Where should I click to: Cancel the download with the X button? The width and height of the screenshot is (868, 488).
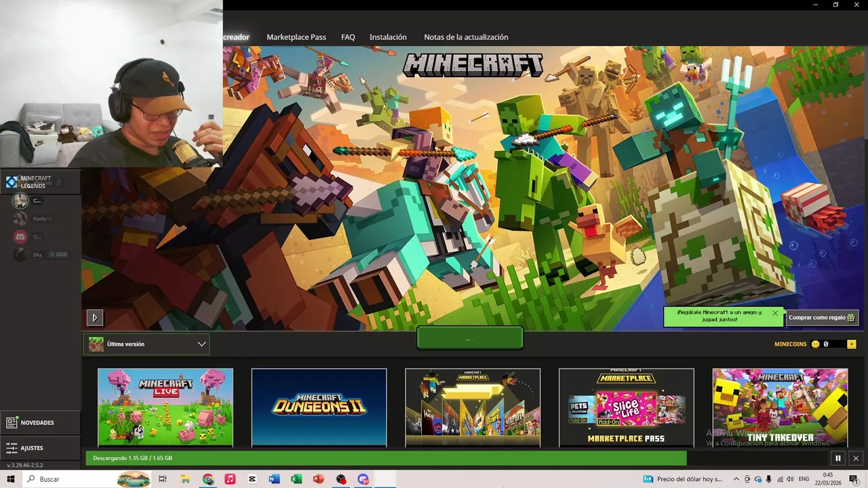point(856,458)
